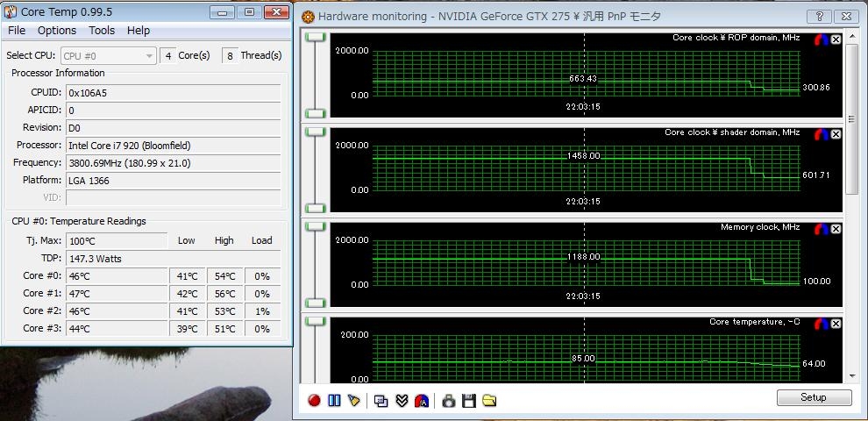Click the Processor field Intel Core i7 920

(174, 146)
